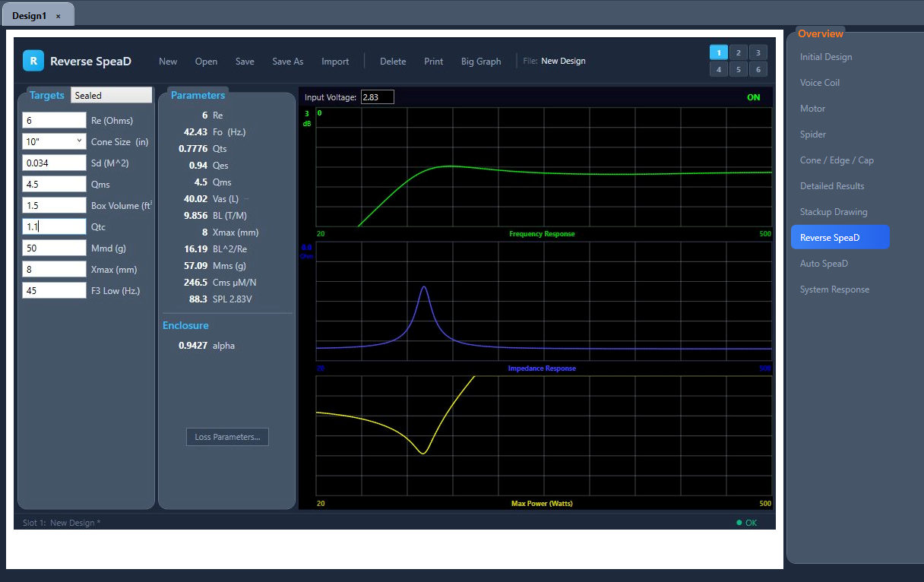Click the alpha value 0.9427
Image resolution: width=924 pixels, height=582 pixels.
[x=193, y=346]
